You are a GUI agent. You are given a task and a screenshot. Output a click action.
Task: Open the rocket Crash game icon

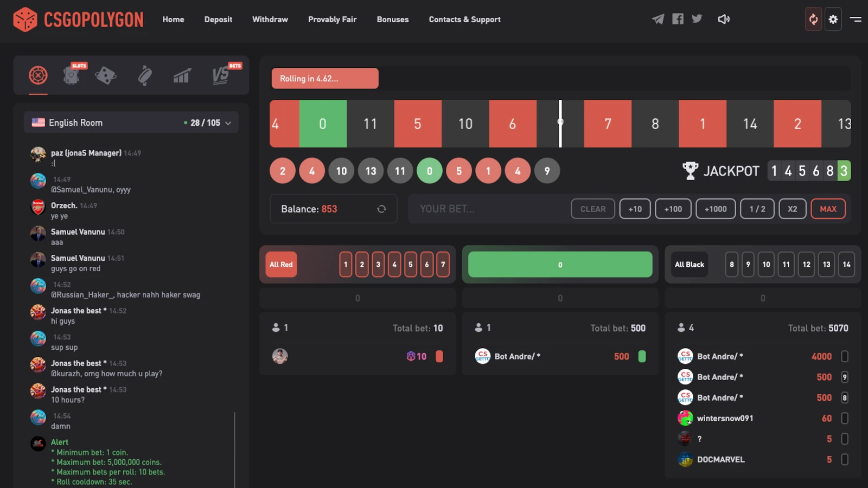pos(145,75)
